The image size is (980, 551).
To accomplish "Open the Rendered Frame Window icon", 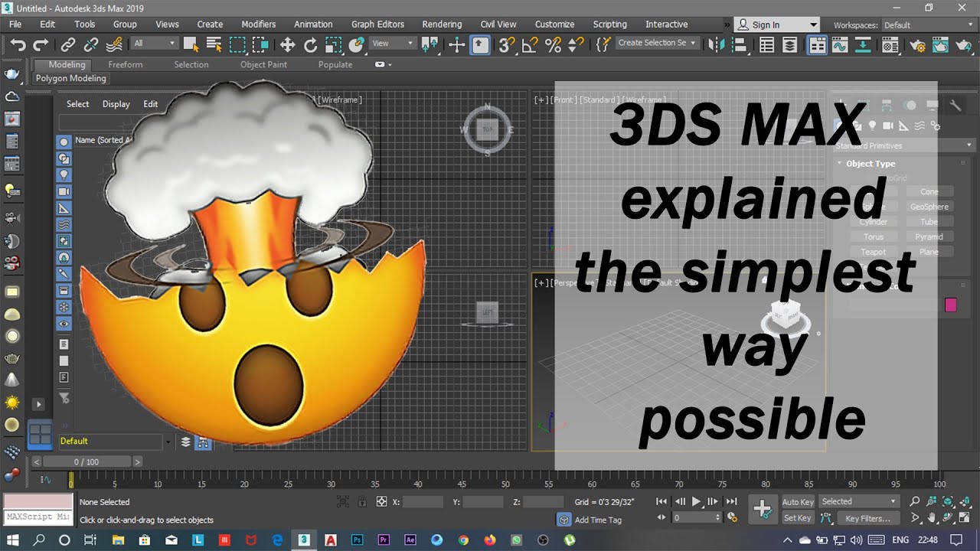I will [x=939, y=44].
